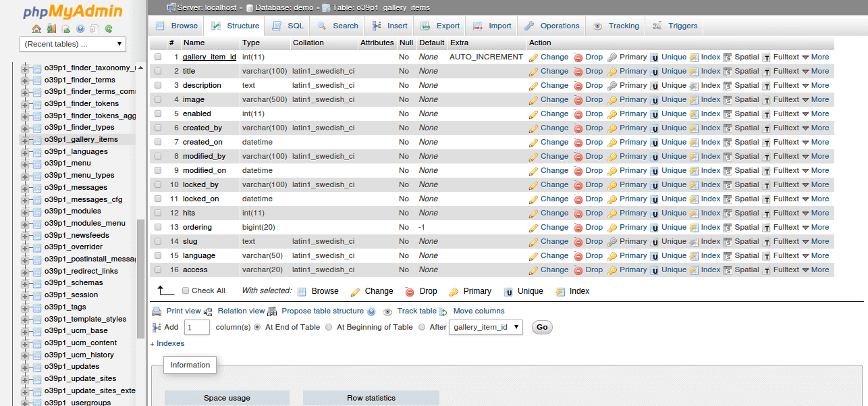Expand o39p1_finder_terms tree node
868x406 pixels.
tap(25, 80)
